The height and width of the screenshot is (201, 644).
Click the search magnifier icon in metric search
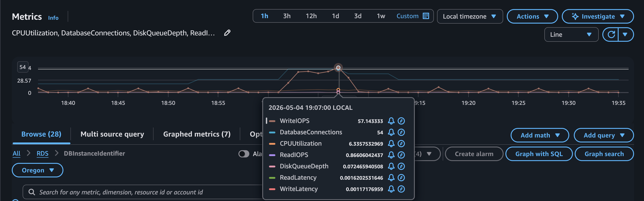32,192
